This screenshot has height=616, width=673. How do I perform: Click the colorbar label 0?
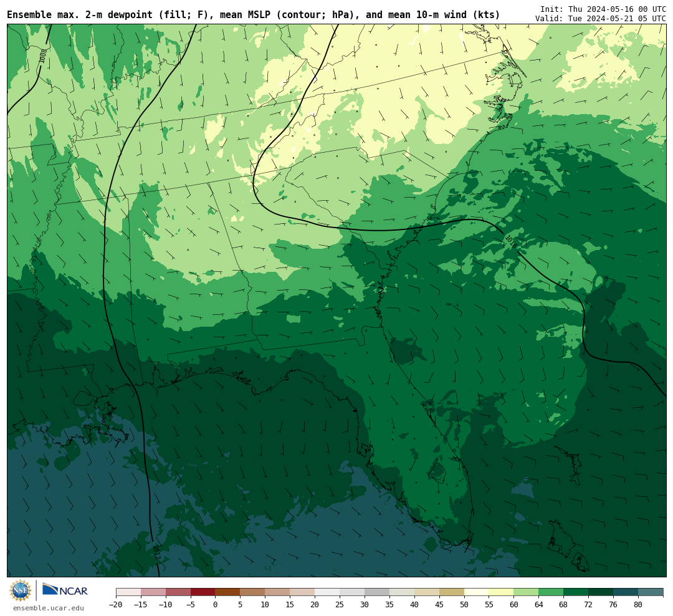point(216,605)
